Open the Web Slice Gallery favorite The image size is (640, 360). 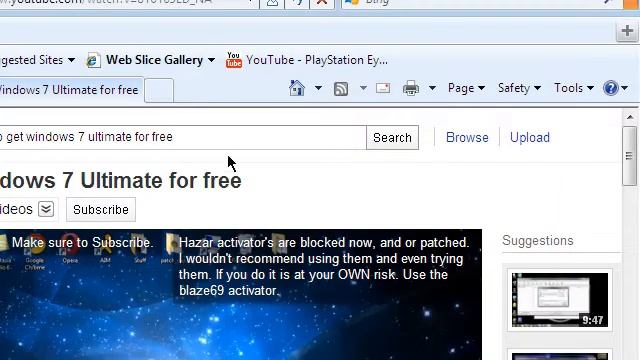(x=154, y=60)
